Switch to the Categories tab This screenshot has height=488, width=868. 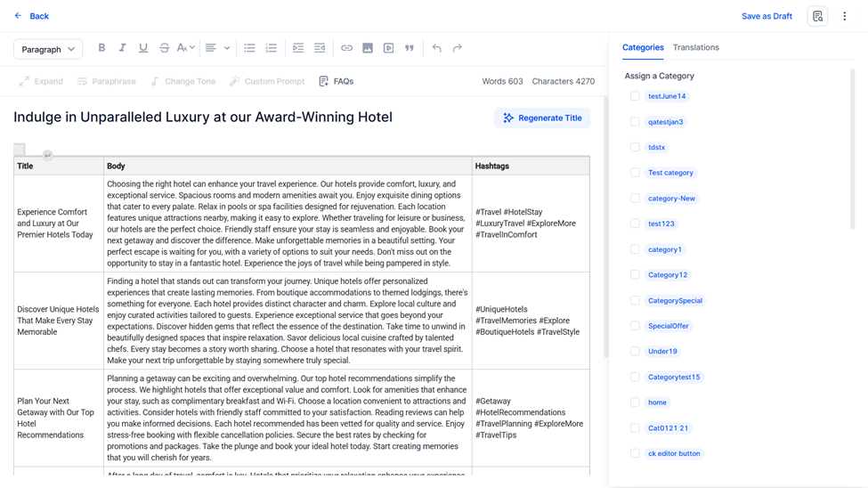(643, 47)
